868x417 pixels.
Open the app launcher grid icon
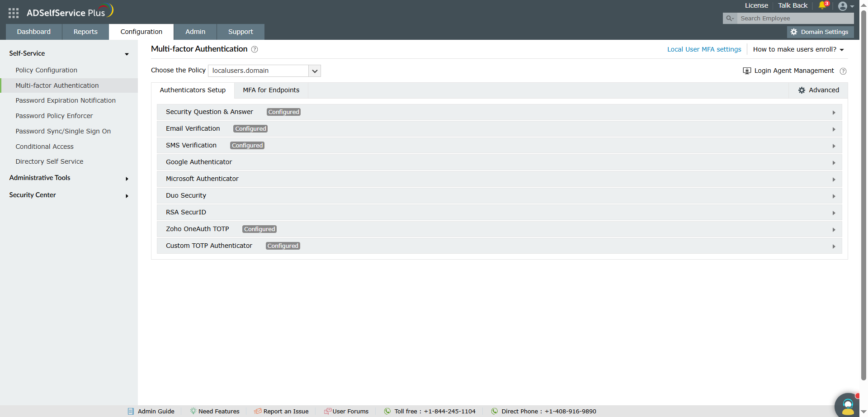tap(13, 13)
